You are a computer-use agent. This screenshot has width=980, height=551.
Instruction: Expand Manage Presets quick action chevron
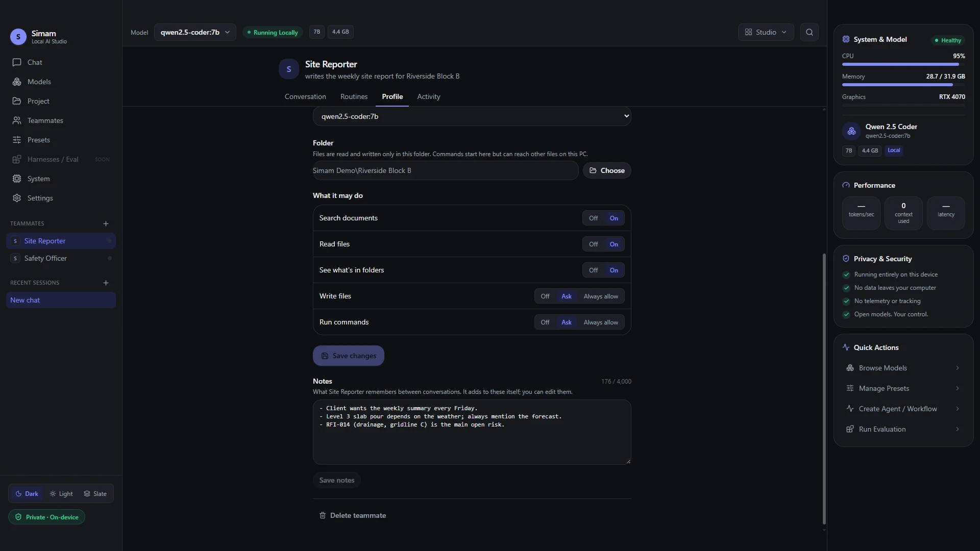[x=957, y=388]
